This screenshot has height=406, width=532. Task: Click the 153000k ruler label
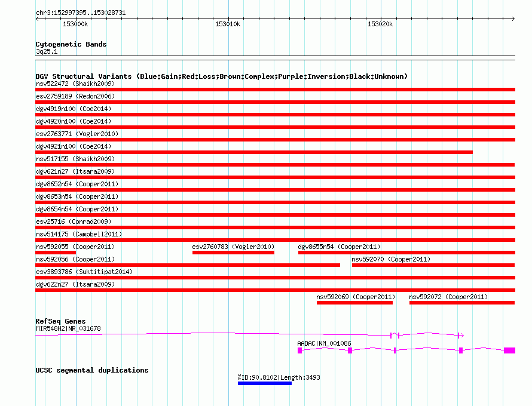(75, 24)
